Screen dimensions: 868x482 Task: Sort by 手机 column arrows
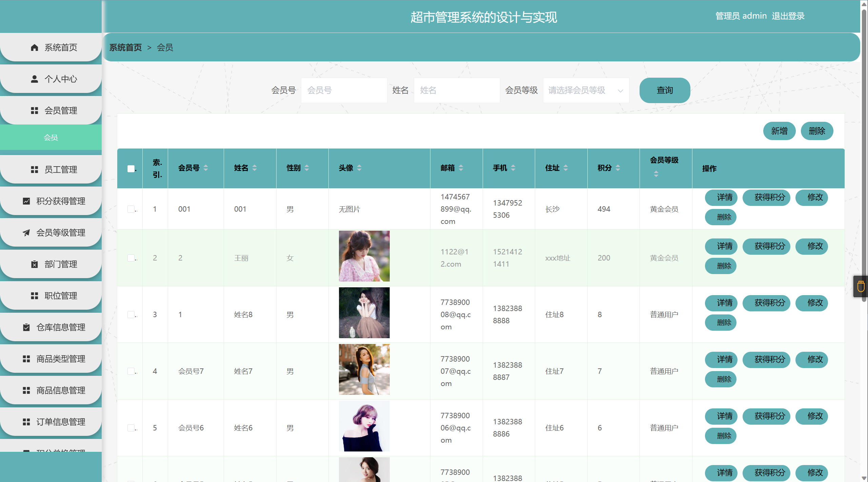tap(513, 168)
